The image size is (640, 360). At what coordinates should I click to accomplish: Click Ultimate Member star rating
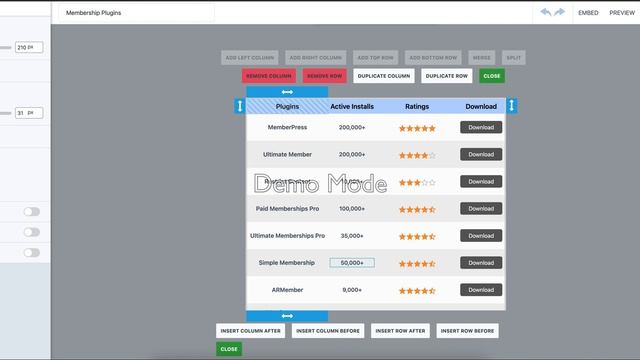pos(417,156)
